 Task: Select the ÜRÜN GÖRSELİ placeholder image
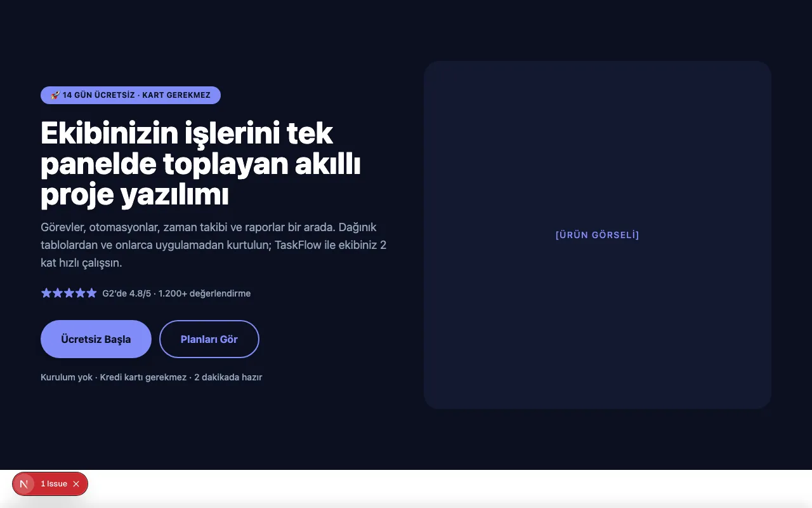[x=598, y=235]
